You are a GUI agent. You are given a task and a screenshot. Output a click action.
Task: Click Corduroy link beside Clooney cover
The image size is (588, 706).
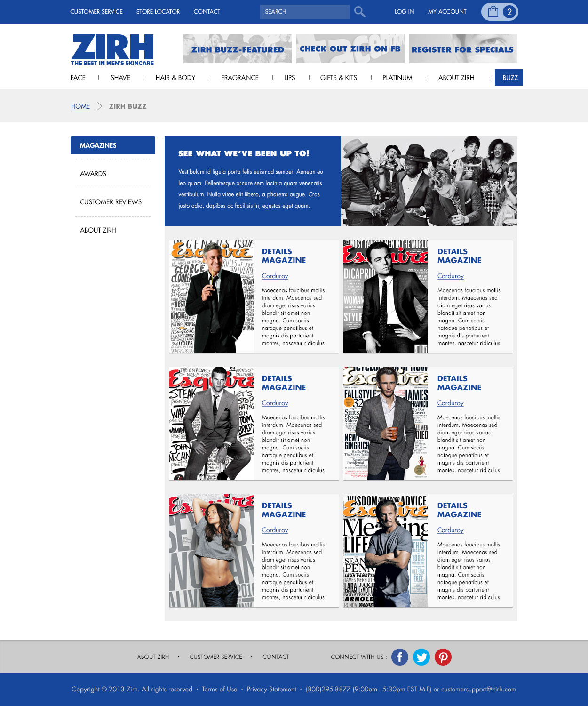275,276
